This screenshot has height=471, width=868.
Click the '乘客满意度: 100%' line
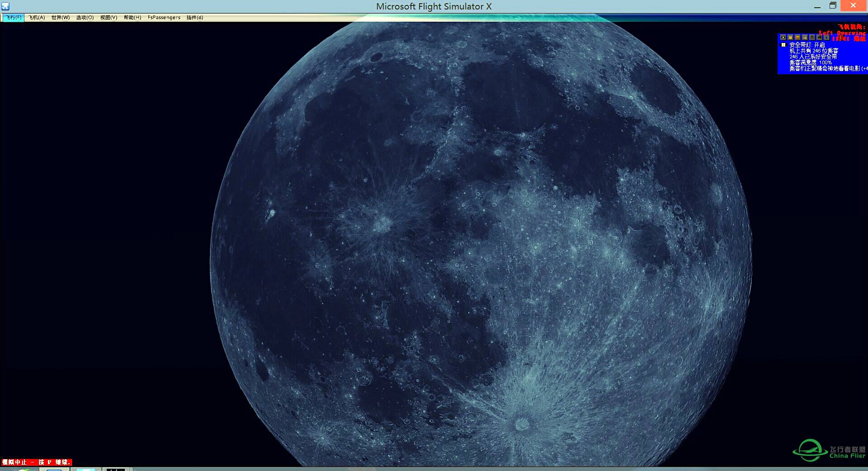811,62
